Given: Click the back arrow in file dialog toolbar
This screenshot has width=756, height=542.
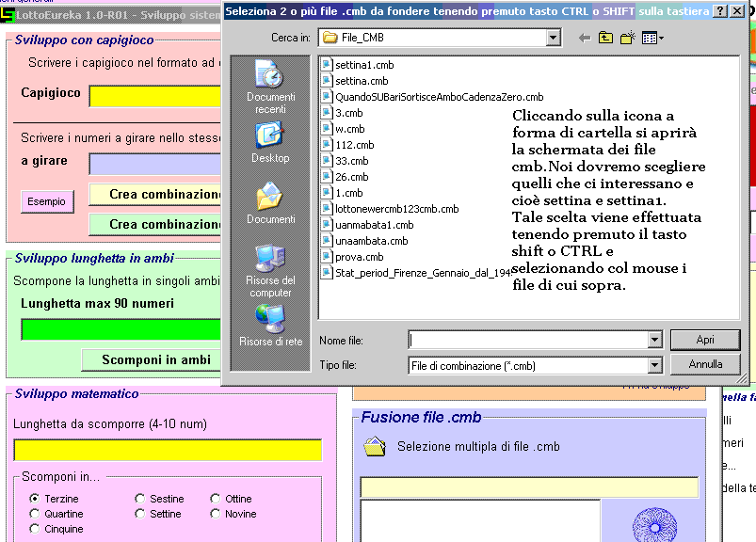Looking at the screenshot, I should tap(585, 38).
